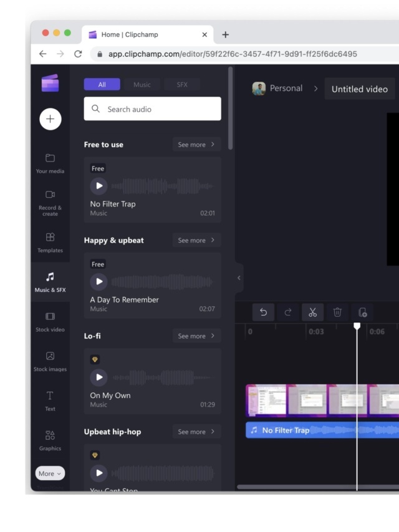Play the On My Own preview

[x=99, y=377]
